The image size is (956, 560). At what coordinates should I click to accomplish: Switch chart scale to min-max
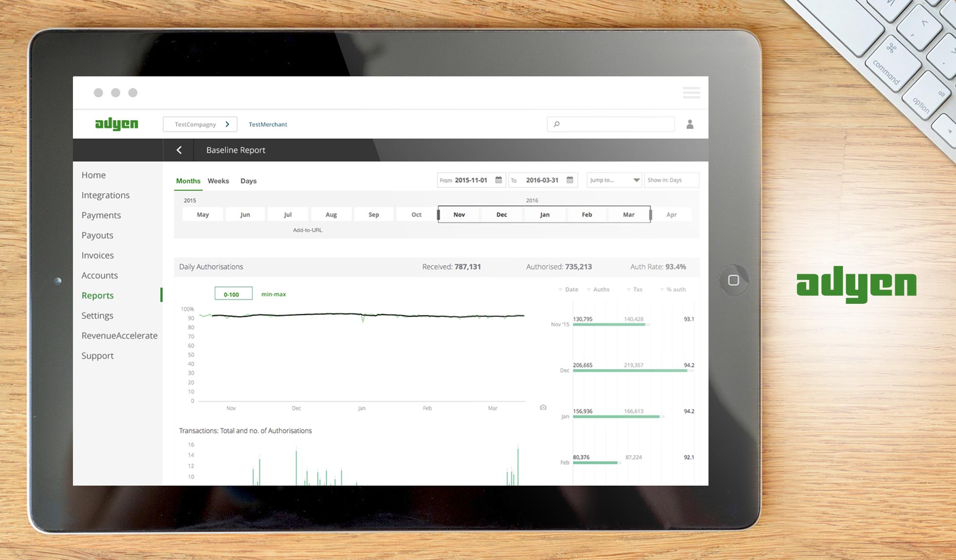[273, 294]
